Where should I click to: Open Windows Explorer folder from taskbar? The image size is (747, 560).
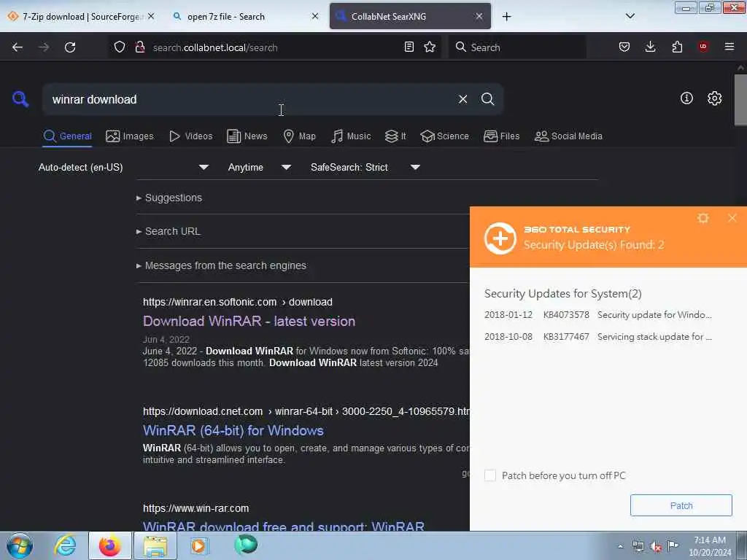point(155,545)
